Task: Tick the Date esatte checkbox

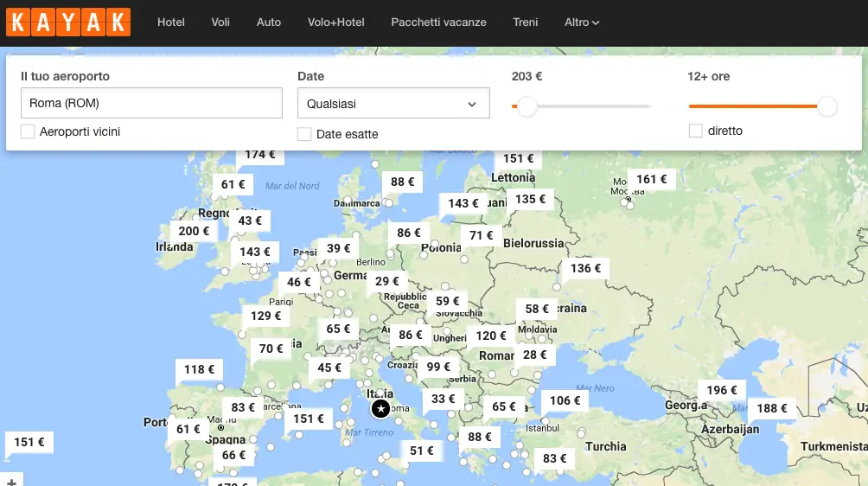Action: click(304, 134)
